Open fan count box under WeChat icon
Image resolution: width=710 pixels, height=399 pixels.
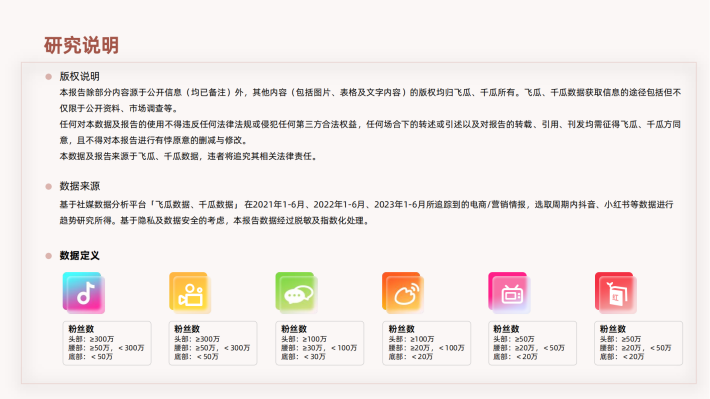(x=320, y=343)
